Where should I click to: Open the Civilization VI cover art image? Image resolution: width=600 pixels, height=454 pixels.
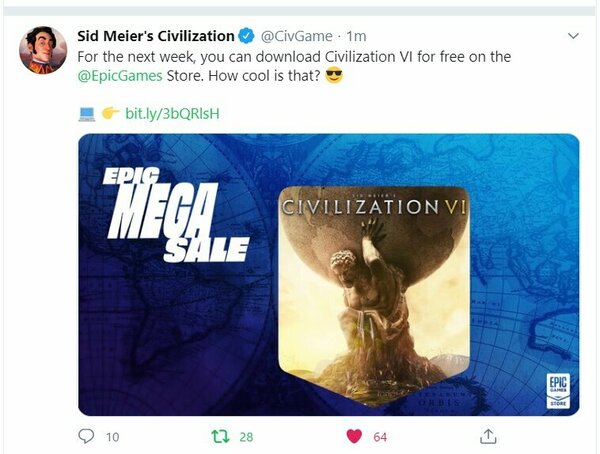374,296
